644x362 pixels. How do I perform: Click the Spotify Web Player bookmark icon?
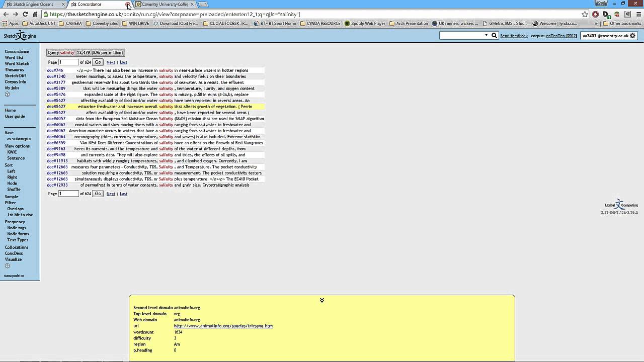point(347,23)
